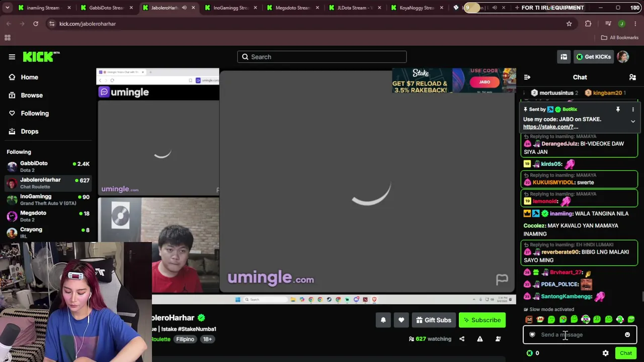
Task: Focus the Kick search field
Action: 322,57
